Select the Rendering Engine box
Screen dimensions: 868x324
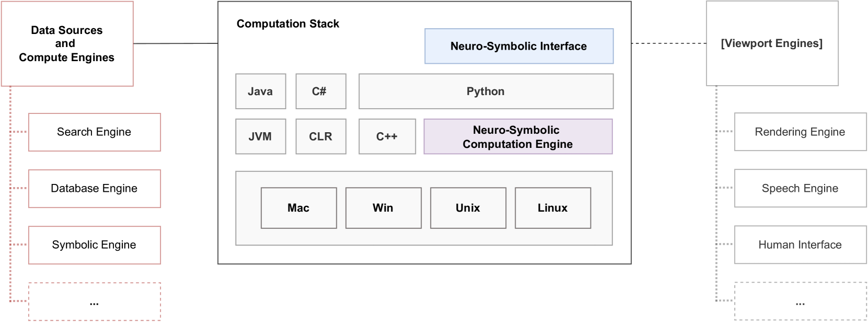tap(800, 132)
